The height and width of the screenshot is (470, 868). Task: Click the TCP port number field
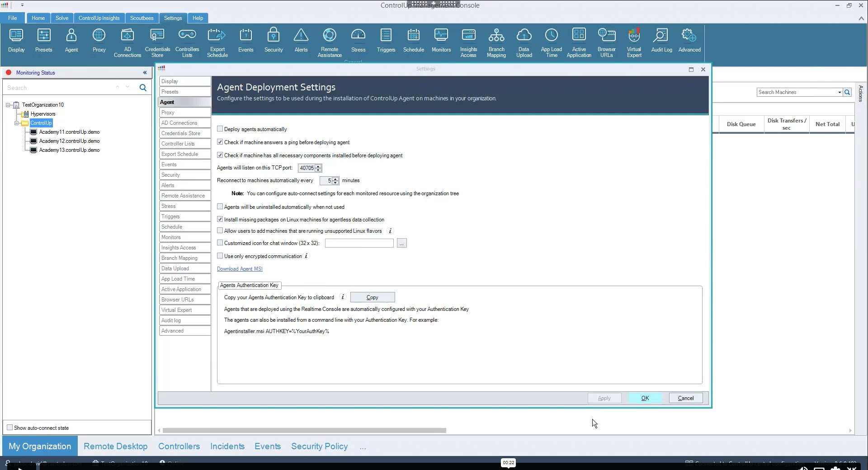pyautogui.click(x=307, y=168)
